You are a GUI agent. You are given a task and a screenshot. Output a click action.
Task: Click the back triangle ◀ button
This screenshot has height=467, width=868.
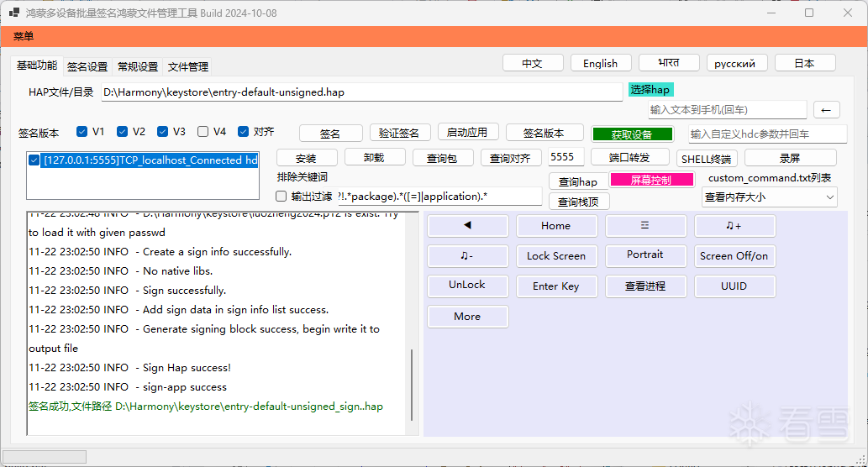coord(468,226)
